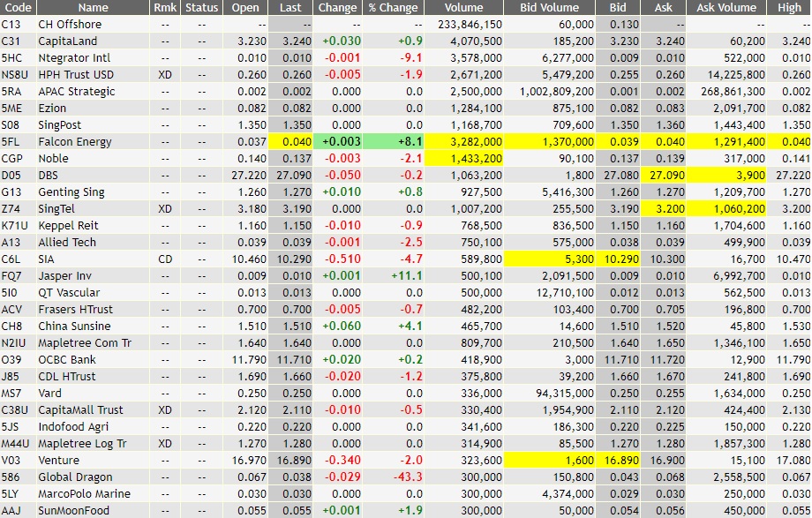Click stock code O39
This screenshot has width=812, height=518.
tap(11, 359)
